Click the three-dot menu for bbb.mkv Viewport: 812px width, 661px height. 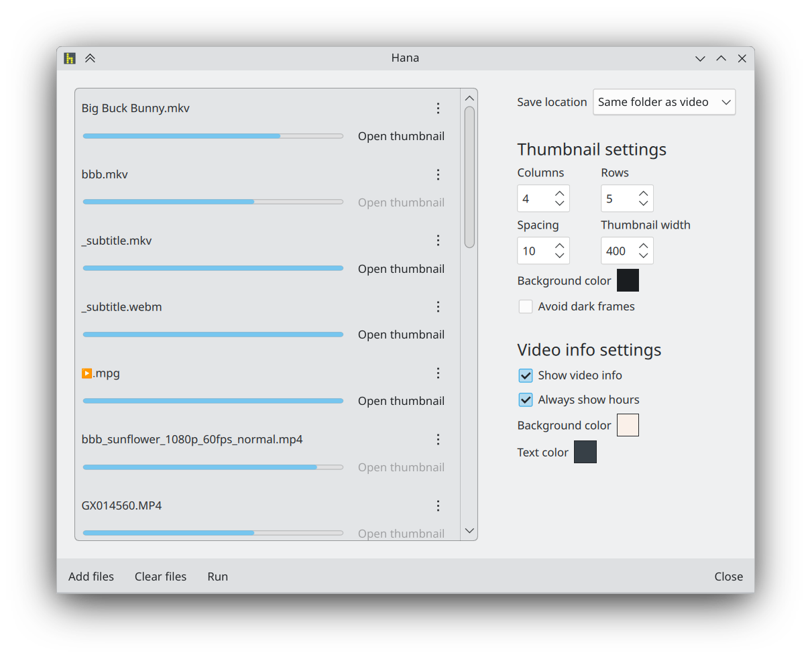click(x=438, y=174)
